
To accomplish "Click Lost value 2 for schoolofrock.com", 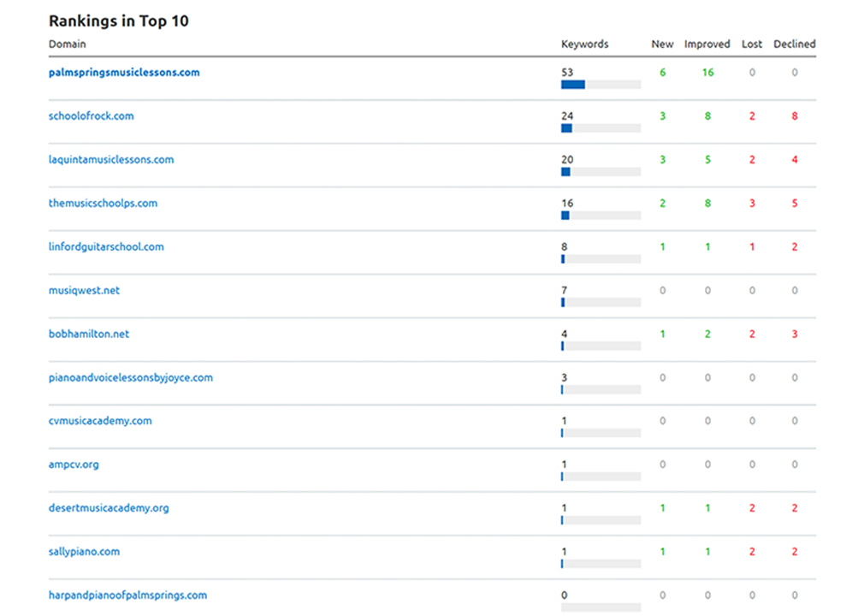I will point(752,115).
